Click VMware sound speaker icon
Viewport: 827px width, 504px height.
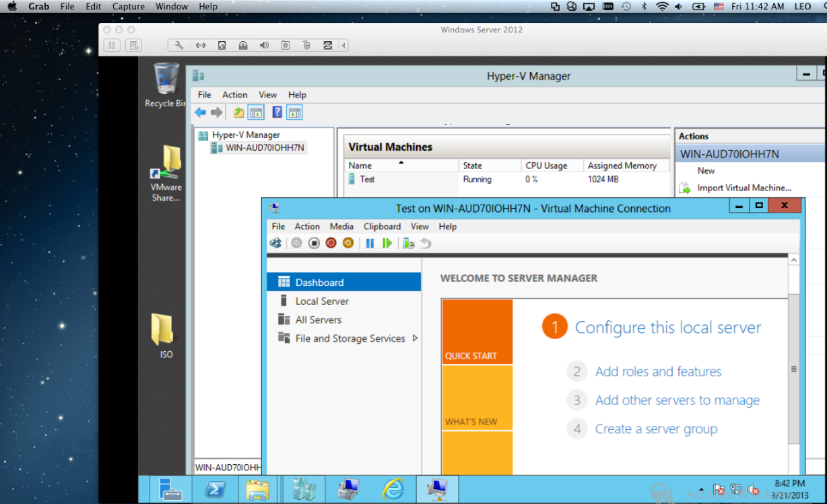[264, 46]
